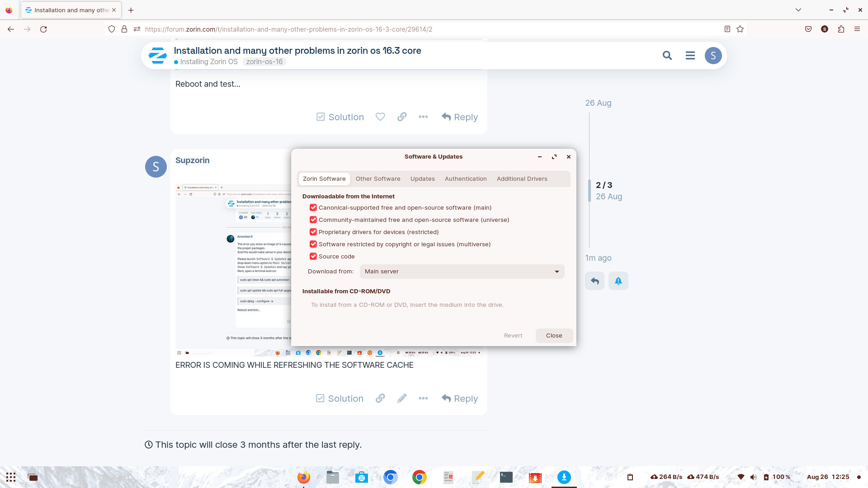Mark Supzorin's post as Solution
868x488 pixels.
tap(340, 399)
